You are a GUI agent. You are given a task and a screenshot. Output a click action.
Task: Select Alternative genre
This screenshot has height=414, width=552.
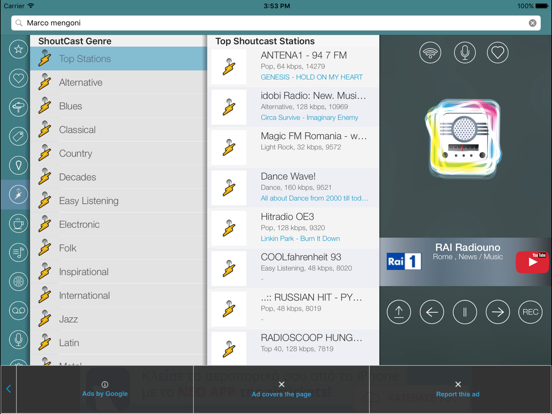pyautogui.click(x=118, y=82)
